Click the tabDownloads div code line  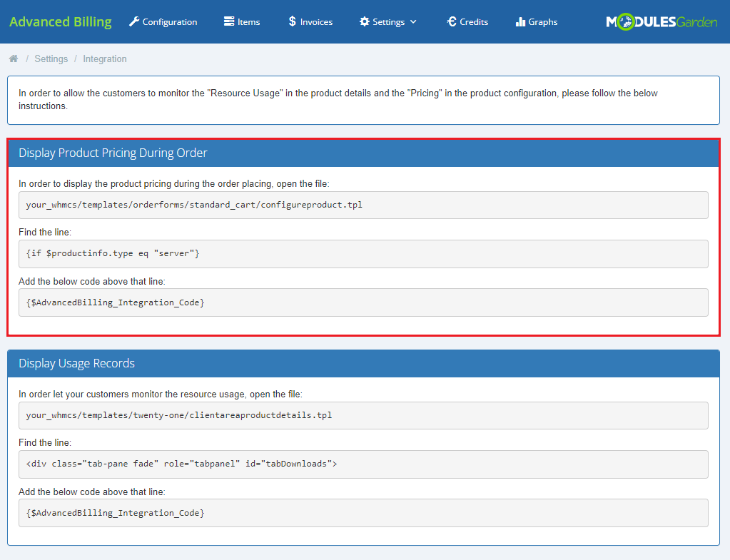(x=363, y=464)
